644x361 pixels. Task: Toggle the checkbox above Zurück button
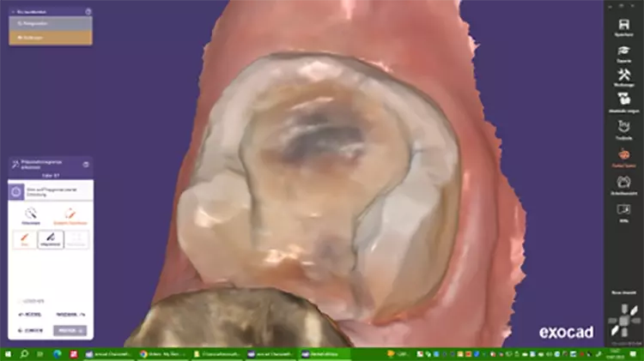pos(21,301)
